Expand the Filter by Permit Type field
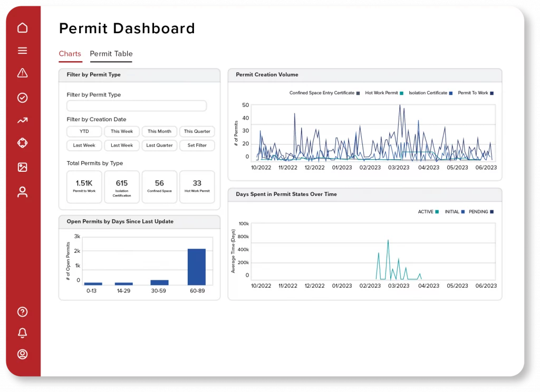Viewport: 540px width, 392px height. point(137,106)
